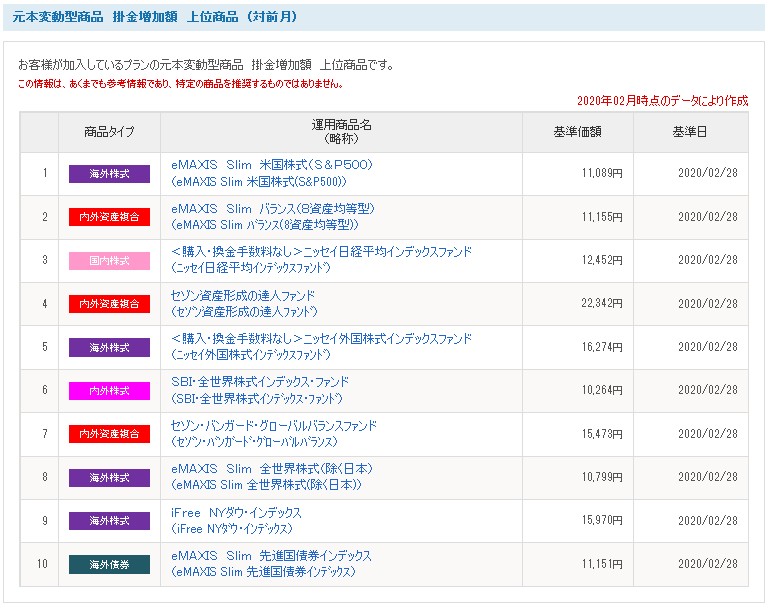
Task: Click the 商品タイプ column header
Action: point(109,132)
